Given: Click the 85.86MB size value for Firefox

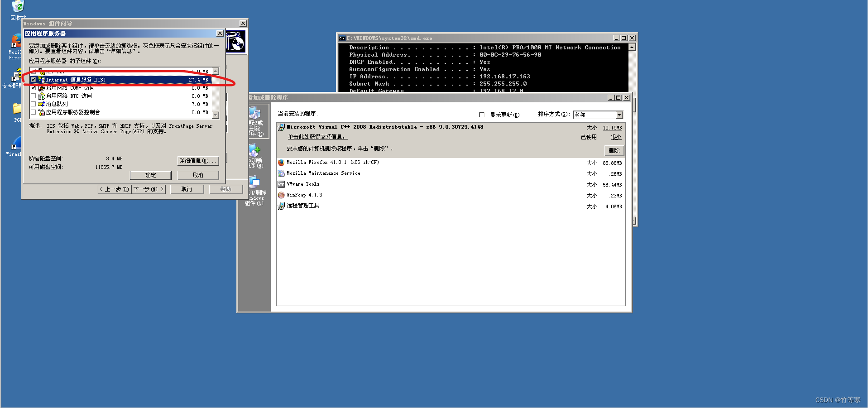Looking at the screenshot, I should (x=612, y=163).
